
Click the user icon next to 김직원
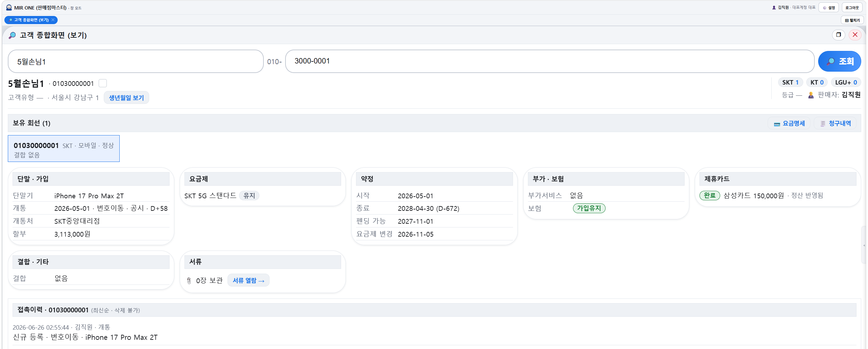[x=774, y=7]
